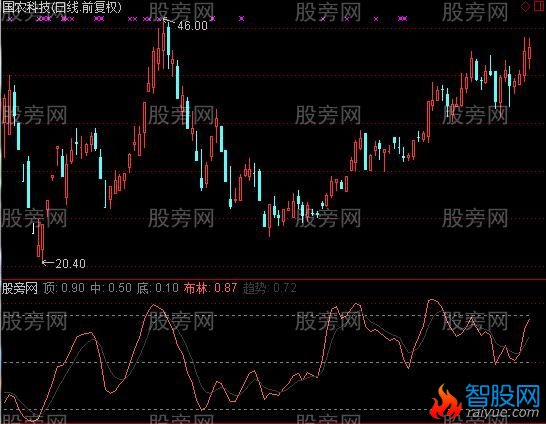Click the red diamond icon at top right
This screenshot has height=424, width=546.
tap(525, 7)
